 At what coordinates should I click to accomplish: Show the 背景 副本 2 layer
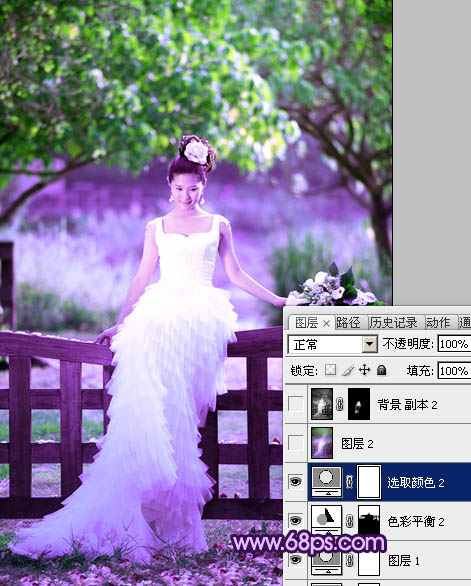296,404
